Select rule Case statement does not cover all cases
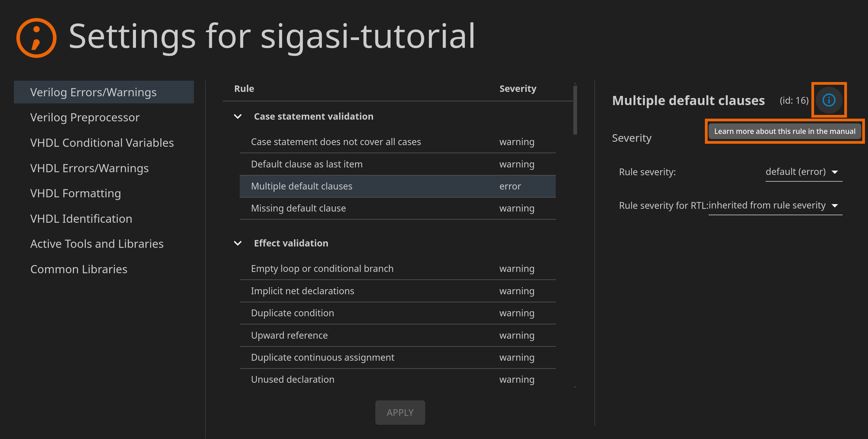The image size is (868, 439). (397, 142)
